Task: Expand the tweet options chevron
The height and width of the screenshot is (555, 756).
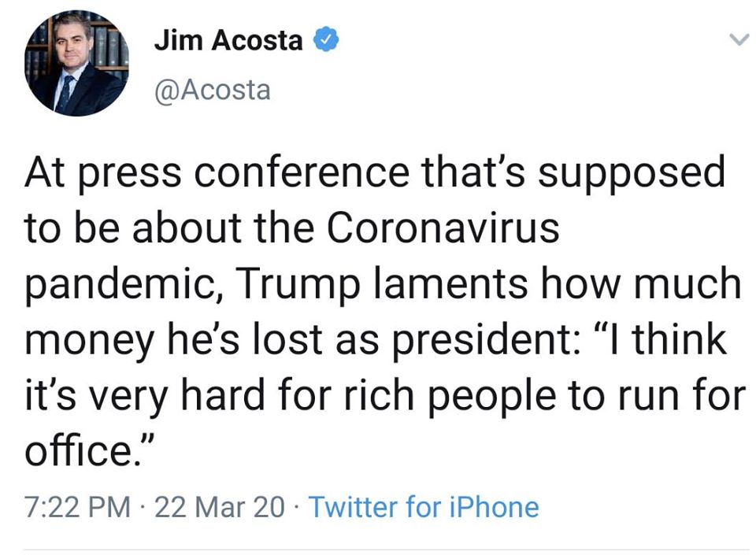Action: (x=738, y=39)
